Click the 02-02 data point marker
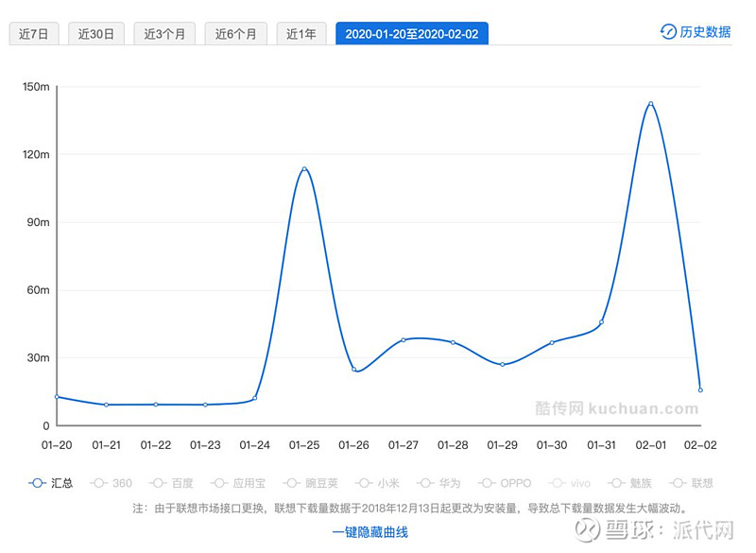The height and width of the screenshot is (553, 756). click(700, 390)
